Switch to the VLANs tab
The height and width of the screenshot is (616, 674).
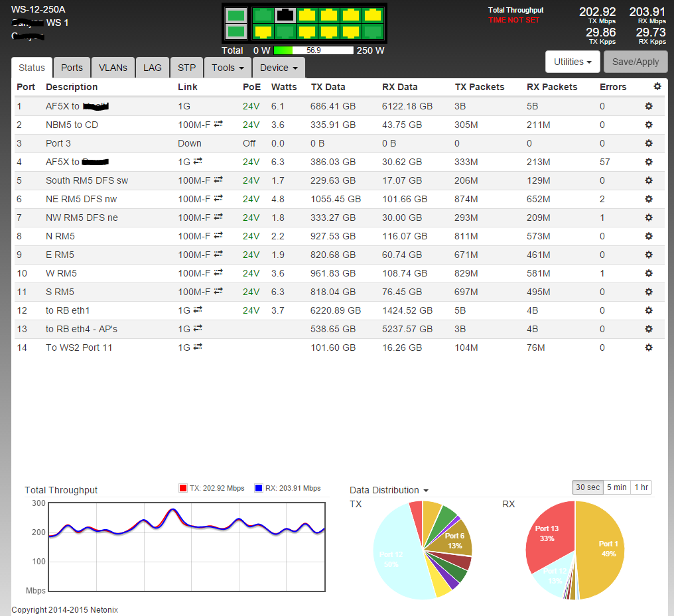113,68
